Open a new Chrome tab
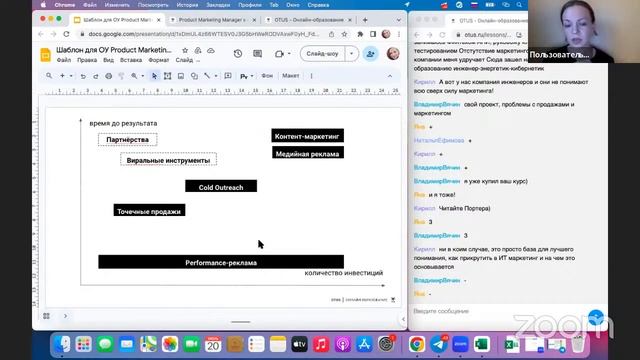This screenshot has height=360, width=640. (365, 20)
